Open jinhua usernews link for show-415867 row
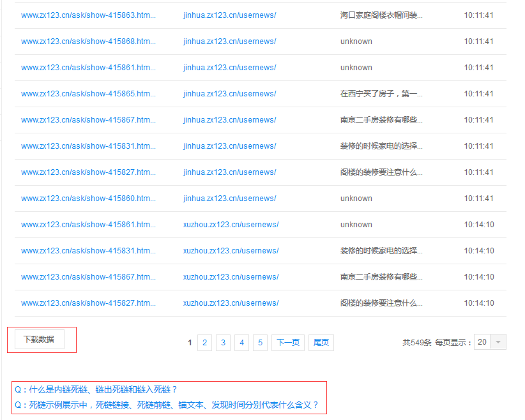The height and width of the screenshot is (420, 525). (230, 120)
